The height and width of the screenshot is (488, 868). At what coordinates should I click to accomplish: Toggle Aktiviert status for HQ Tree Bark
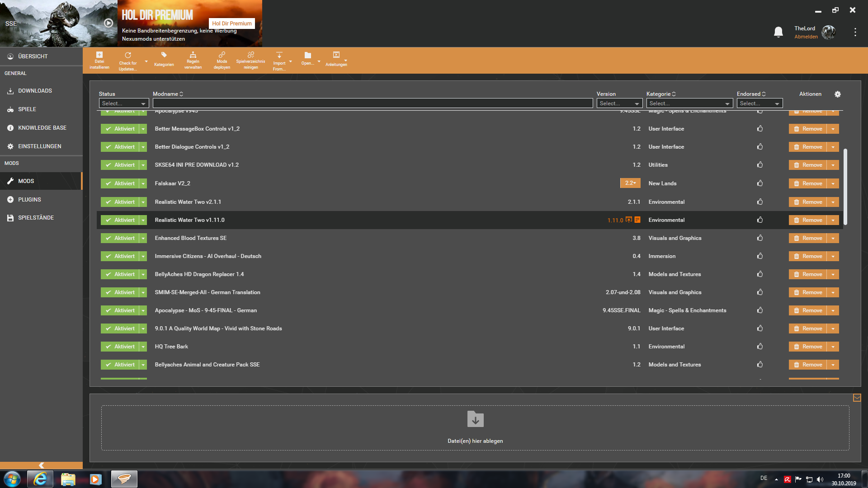tap(120, 347)
